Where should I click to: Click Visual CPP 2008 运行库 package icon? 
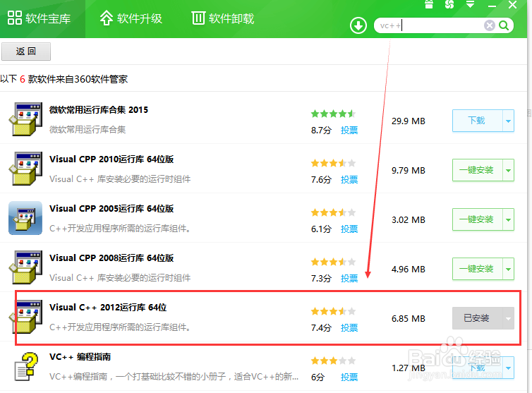pyautogui.click(x=26, y=267)
